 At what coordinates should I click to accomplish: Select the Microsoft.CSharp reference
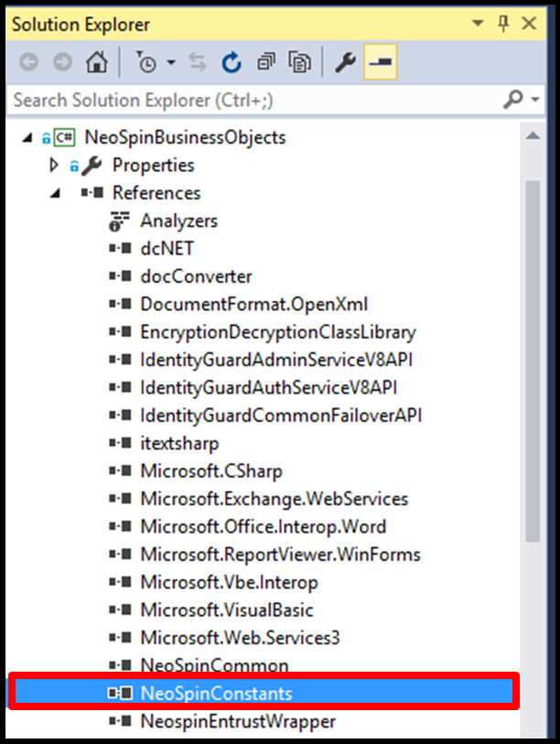211,471
